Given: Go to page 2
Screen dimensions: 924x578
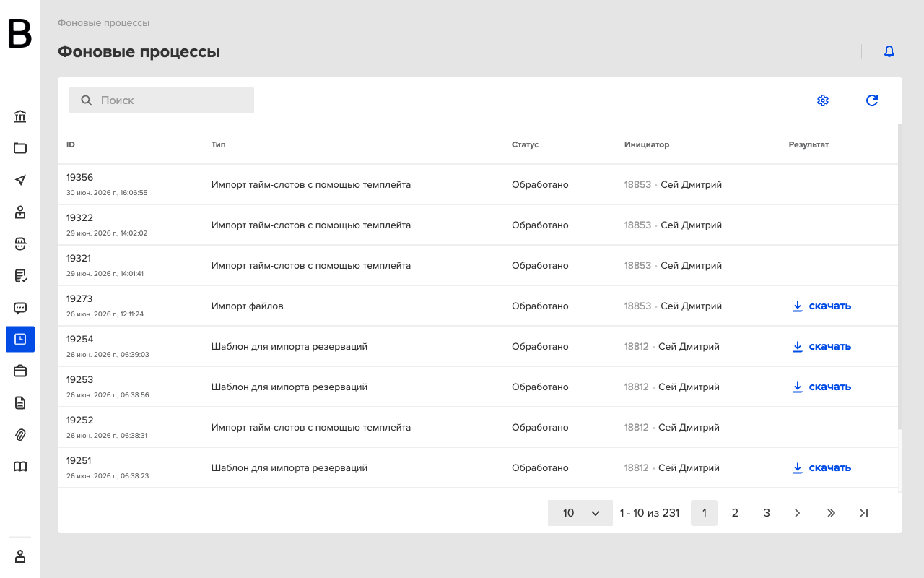Looking at the screenshot, I should tap(735, 513).
